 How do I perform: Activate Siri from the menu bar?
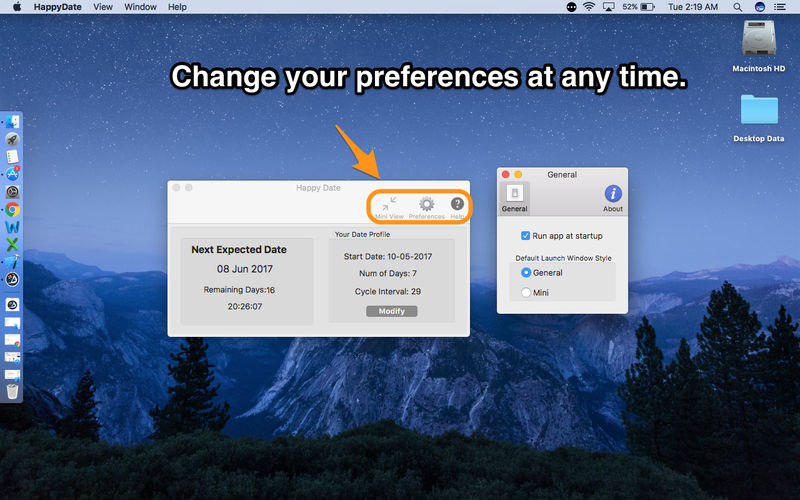coord(759,7)
